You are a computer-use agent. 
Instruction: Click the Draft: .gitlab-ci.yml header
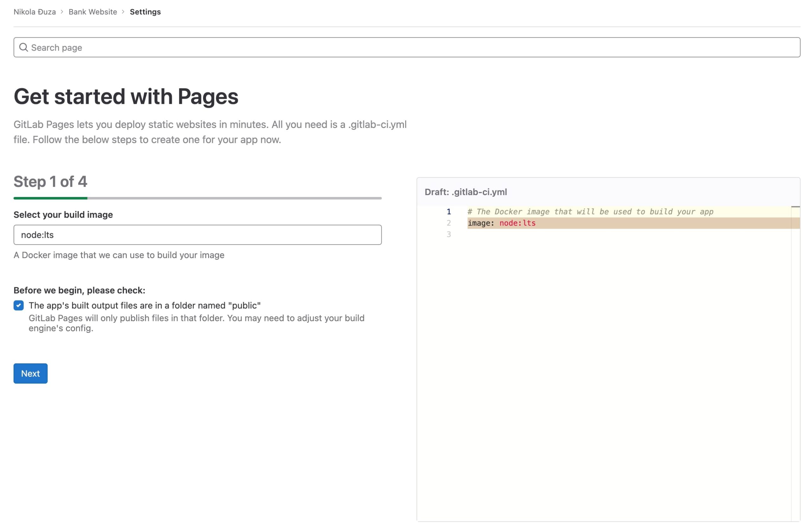click(x=465, y=192)
